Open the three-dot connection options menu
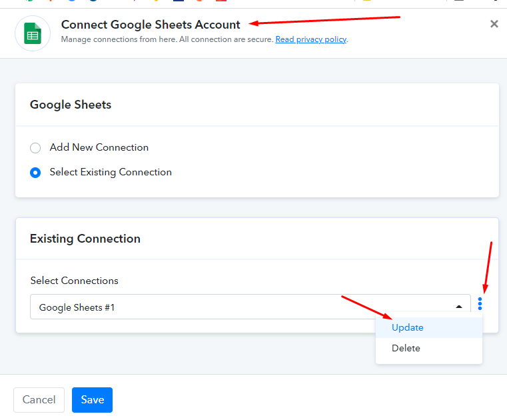Viewport: 507px width, 420px height. pyautogui.click(x=480, y=303)
